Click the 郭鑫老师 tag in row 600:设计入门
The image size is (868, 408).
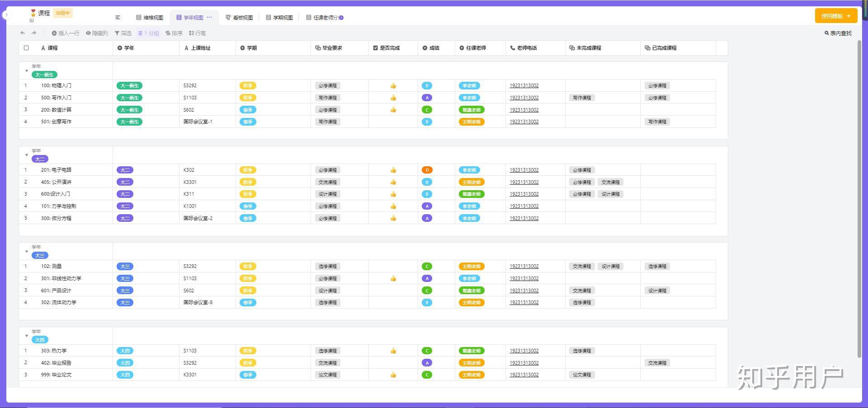[x=472, y=194]
